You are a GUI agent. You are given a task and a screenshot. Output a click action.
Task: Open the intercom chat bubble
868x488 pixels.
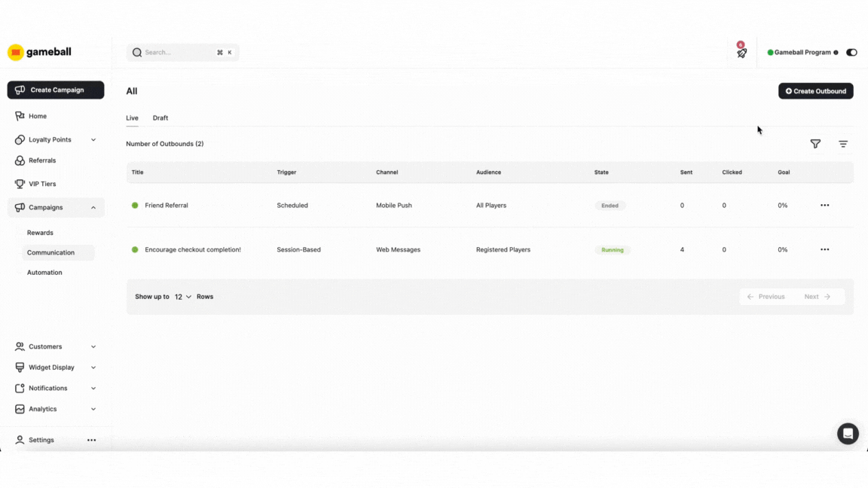[848, 433]
